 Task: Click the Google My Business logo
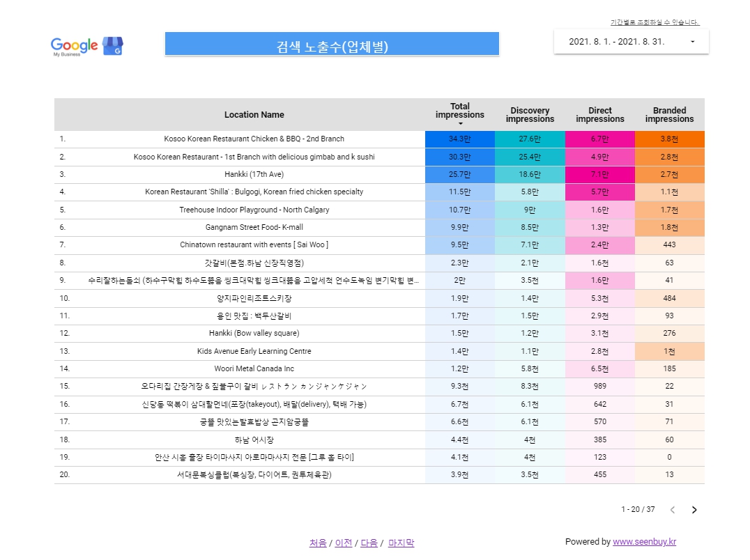[x=68, y=44]
